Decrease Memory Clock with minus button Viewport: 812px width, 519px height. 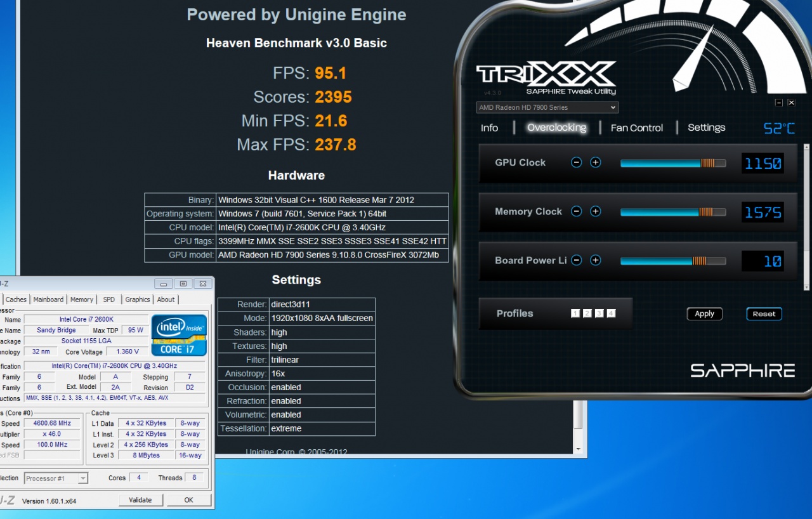(576, 211)
